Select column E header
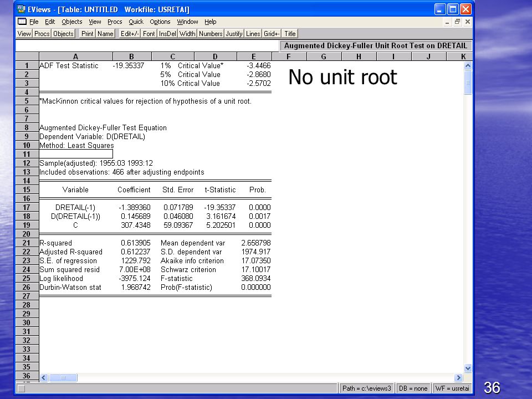532x399 pixels. coord(253,57)
